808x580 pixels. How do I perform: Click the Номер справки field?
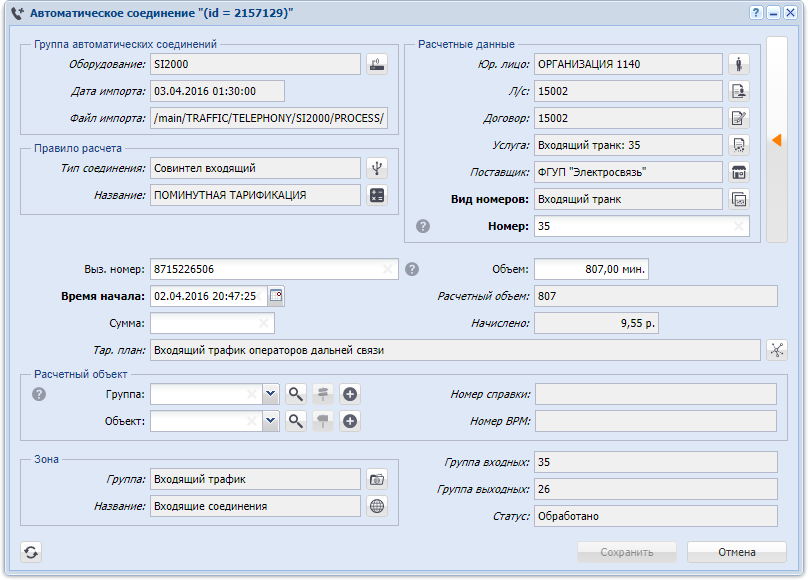655,395
